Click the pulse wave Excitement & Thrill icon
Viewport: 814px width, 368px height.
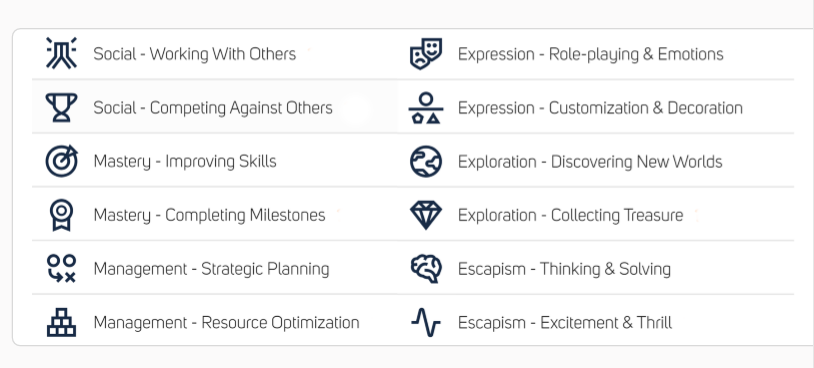pos(426,322)
